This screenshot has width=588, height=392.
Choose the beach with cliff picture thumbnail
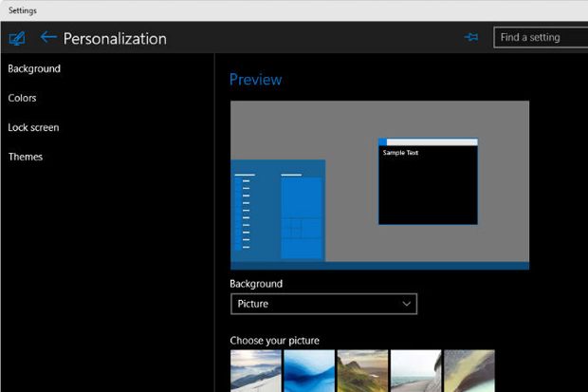416,371
